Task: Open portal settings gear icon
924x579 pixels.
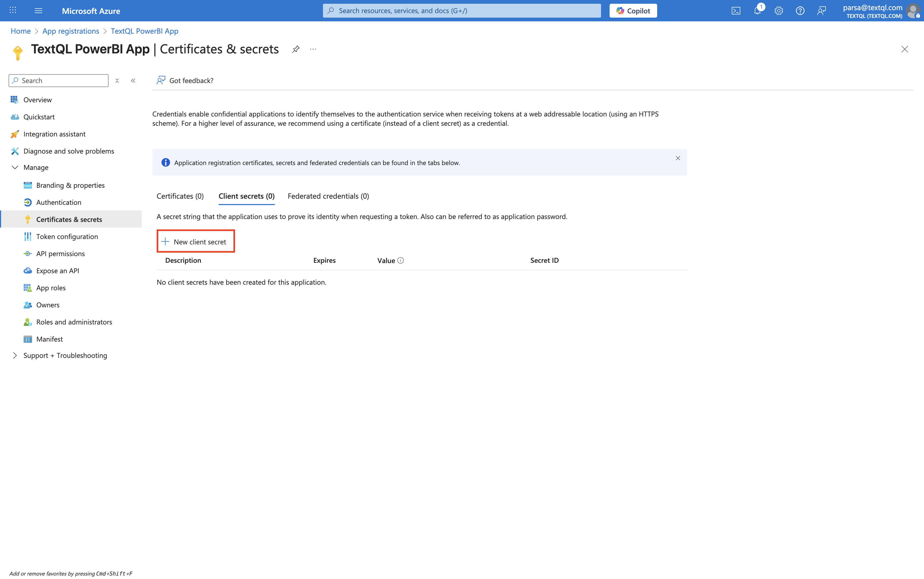Action: click(778, 11)
